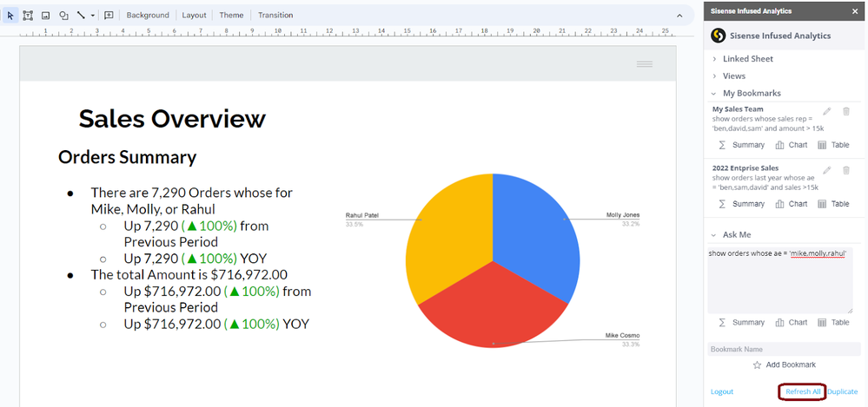
Task: Expand the Linked Sheet section
Action: tap(748, 59)
